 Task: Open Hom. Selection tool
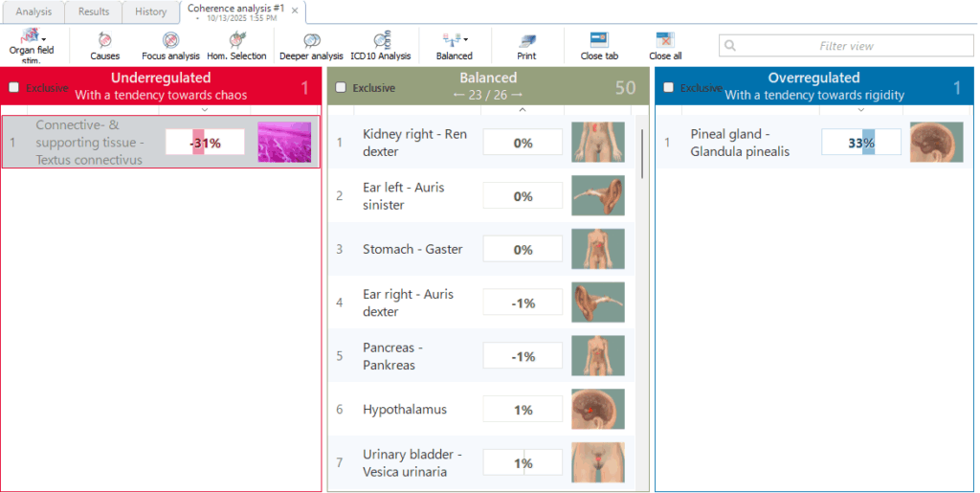point(236,45)
